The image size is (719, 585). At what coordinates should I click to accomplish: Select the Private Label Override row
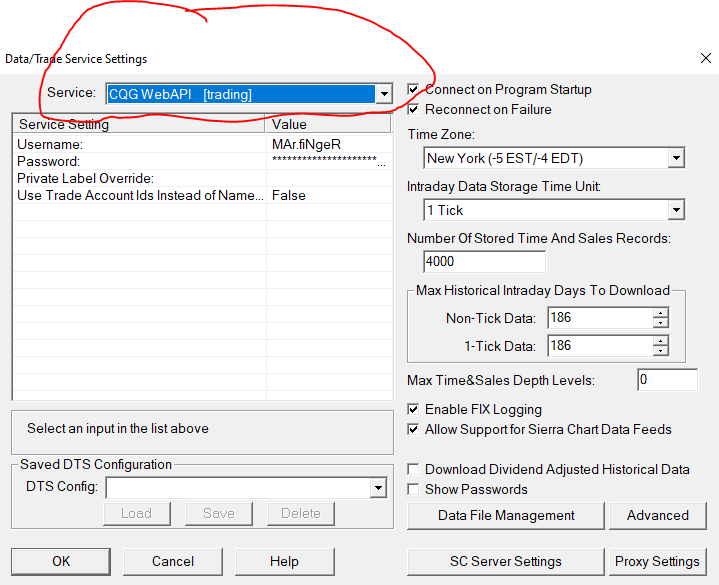click(x=203, y=178)
